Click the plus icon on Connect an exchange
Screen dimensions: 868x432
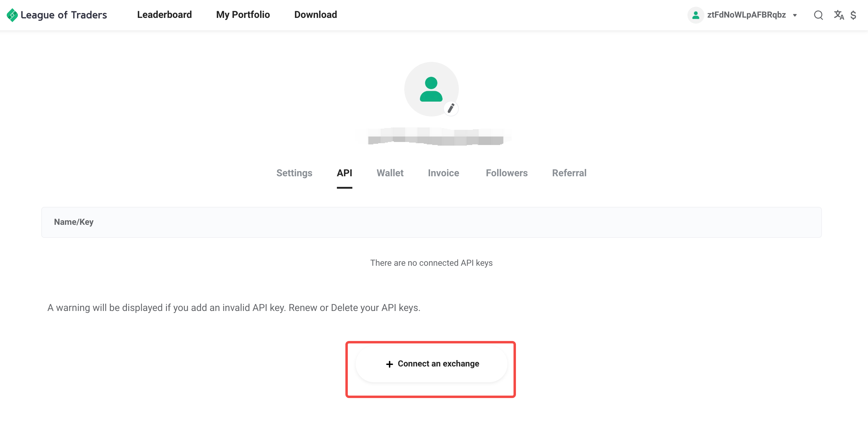pos(389,364)
